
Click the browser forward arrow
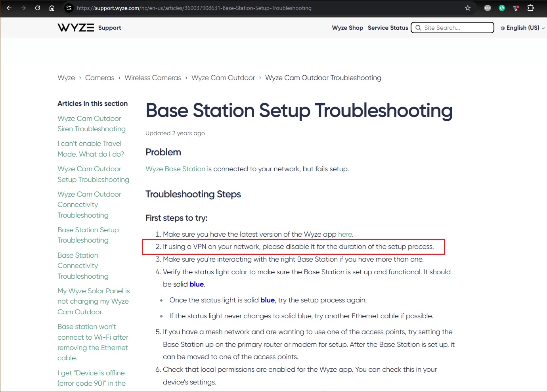(23, 8)
